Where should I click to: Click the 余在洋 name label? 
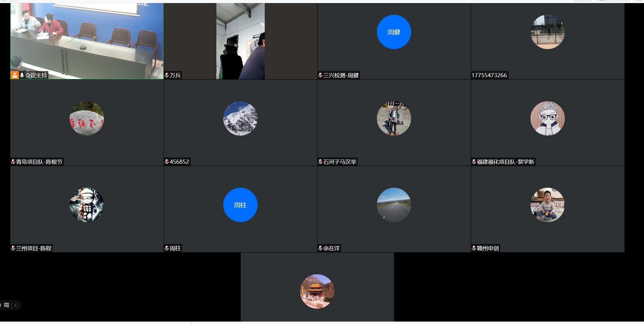pos(332,248)
